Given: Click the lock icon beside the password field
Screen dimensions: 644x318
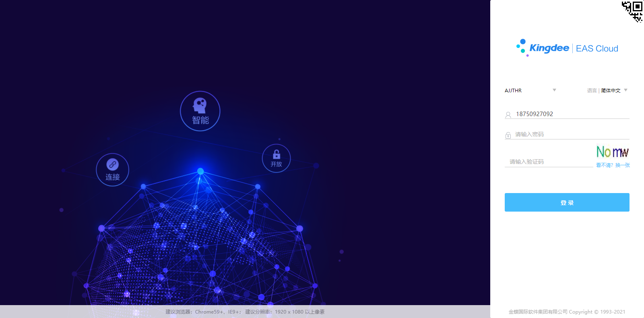Looking at the screenshot, I should click(x=508, y=135).
